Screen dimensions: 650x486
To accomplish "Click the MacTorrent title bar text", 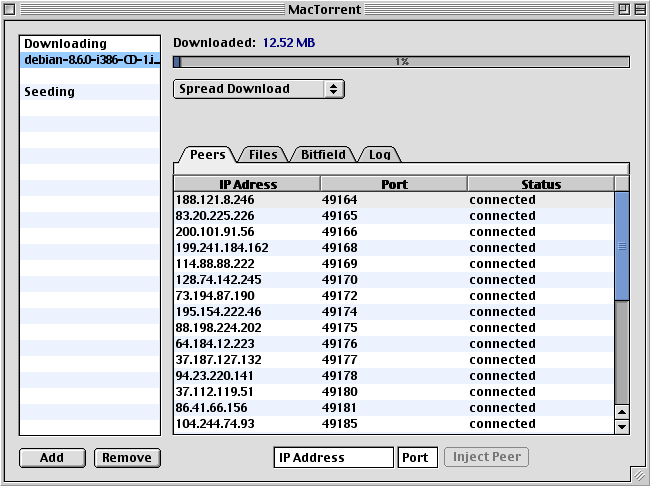I will point(325,9).
